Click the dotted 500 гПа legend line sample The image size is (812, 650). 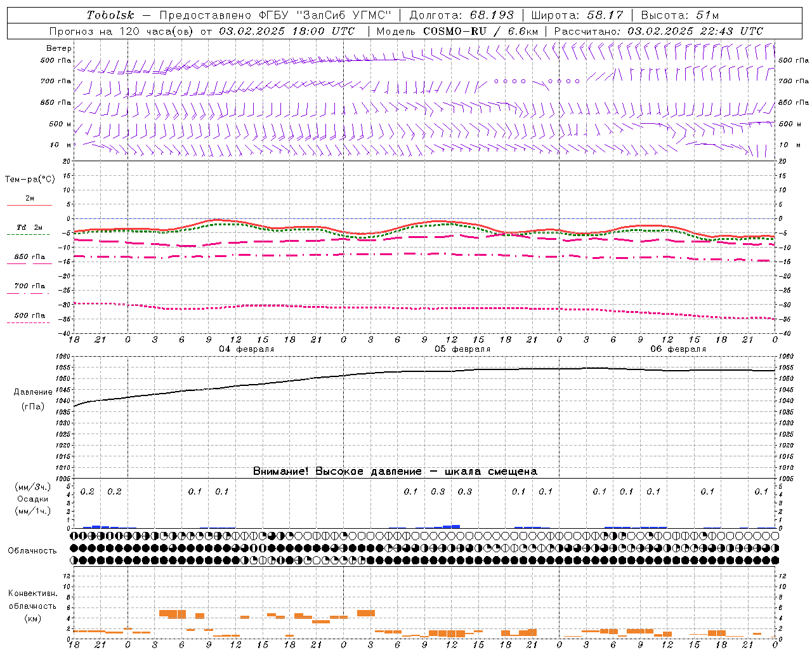(x=28, y=322)
